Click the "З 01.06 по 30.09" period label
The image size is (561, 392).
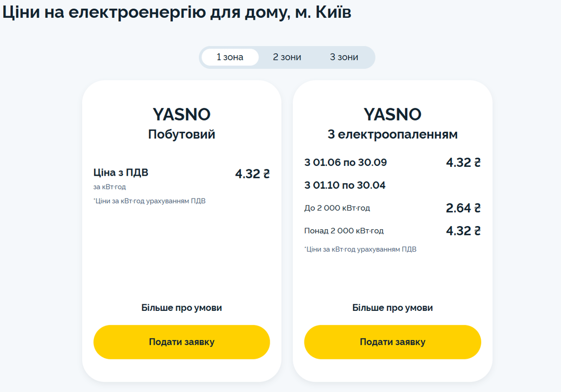pyautogui.click(x=345, y=163)
